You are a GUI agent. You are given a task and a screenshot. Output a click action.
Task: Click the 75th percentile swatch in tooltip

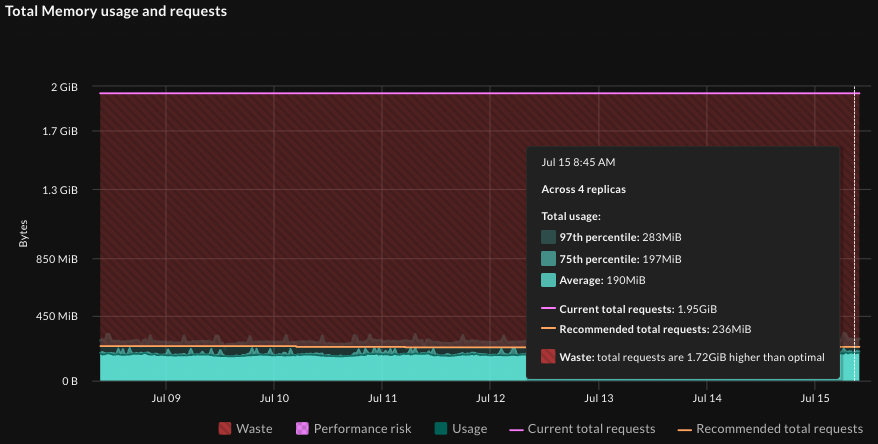pyautogui.click(x=548, y=259)
